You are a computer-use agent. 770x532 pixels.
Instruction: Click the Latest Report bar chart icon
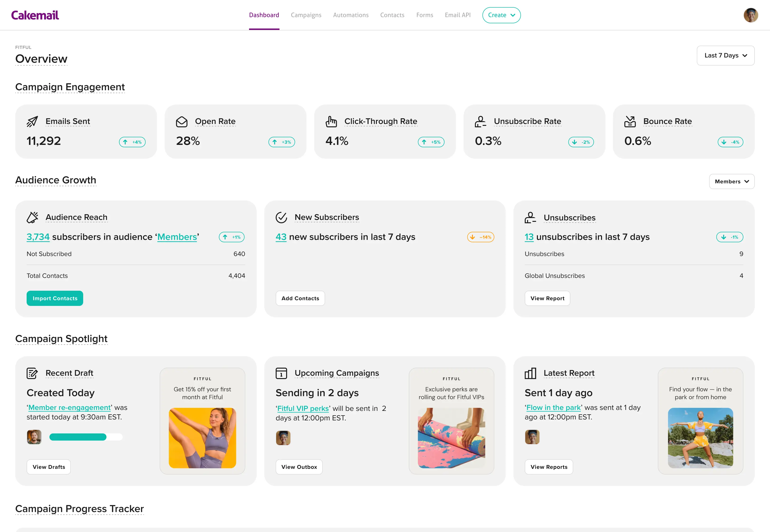tap(530, 373)
